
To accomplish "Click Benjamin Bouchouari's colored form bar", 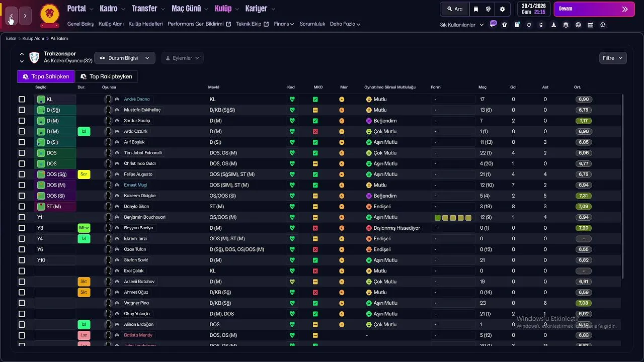I will tap(453, 218).
